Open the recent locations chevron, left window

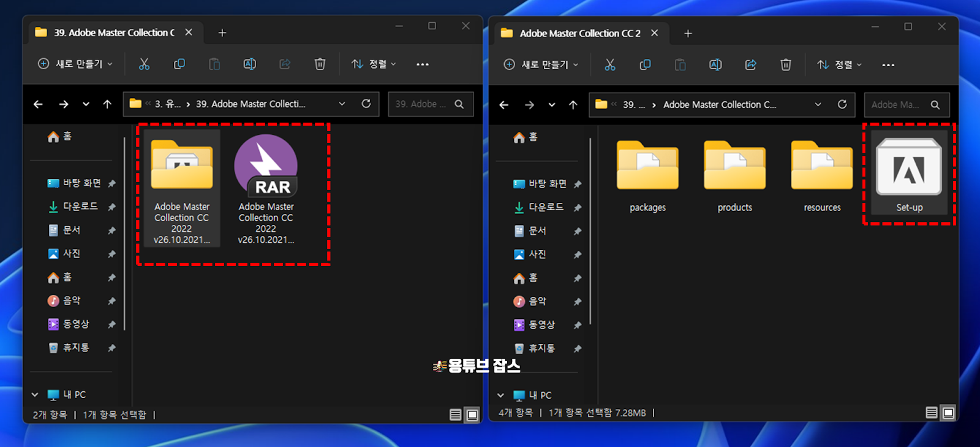(x=86, y=104)
